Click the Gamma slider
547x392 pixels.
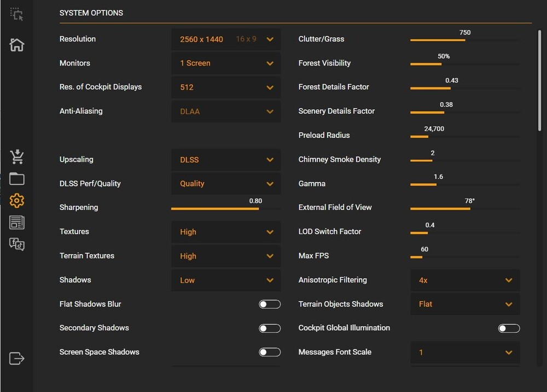(465, 185)
